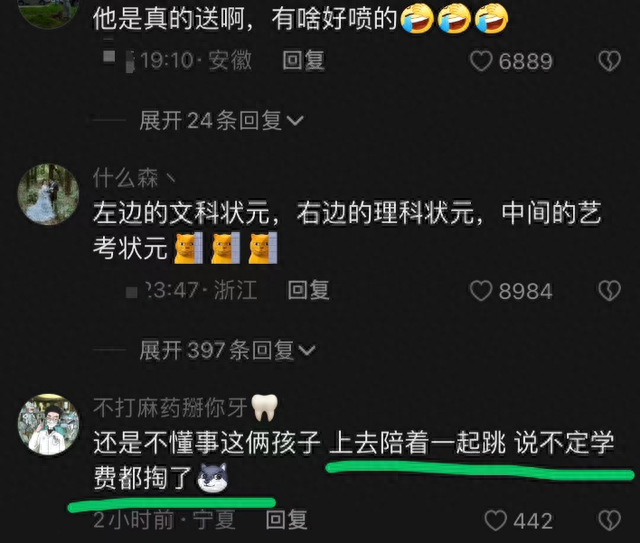
Task: Like the 什么森 comment with 8984 likes
Action: pos(481,291)
